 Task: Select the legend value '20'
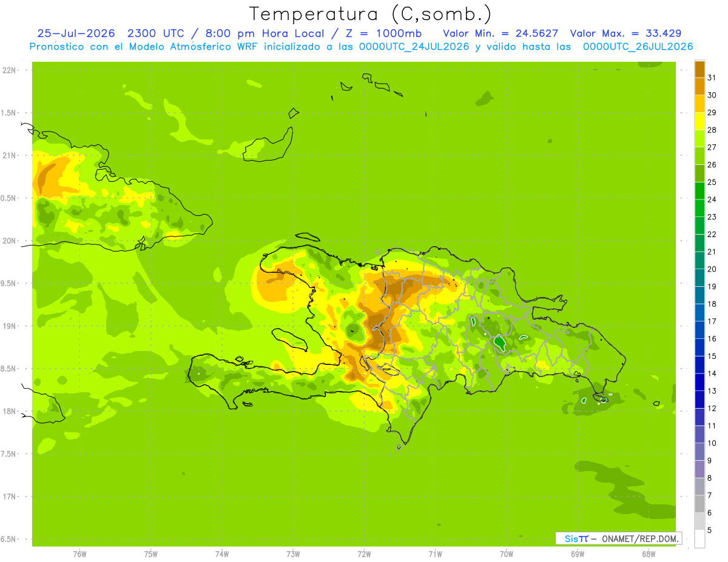(x=712, y=269)
